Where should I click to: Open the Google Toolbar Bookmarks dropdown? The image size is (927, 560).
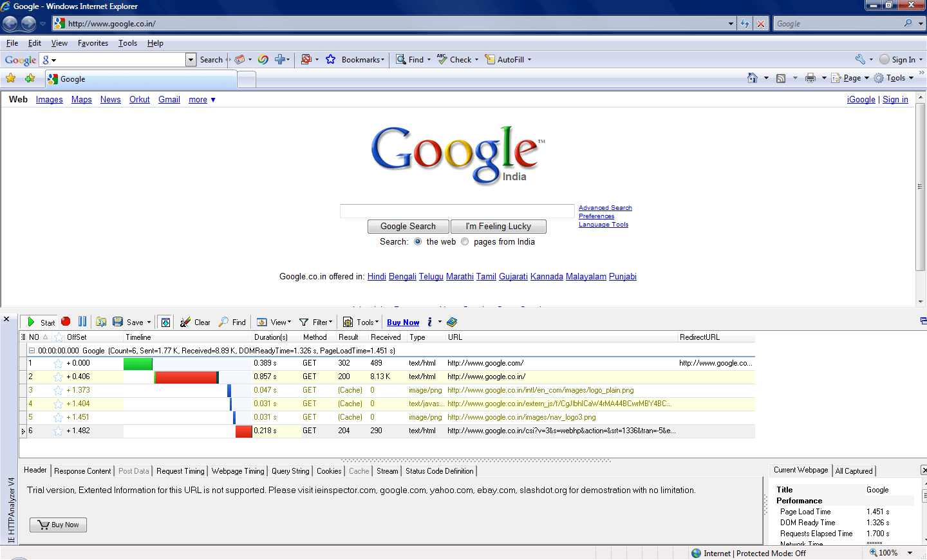pos(363,59)
